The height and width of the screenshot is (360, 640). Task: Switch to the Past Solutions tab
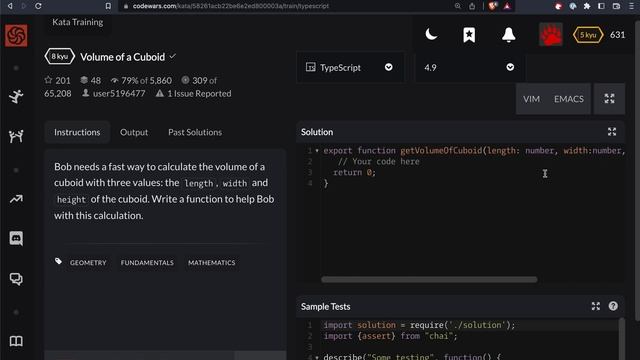tap(195, 132)
